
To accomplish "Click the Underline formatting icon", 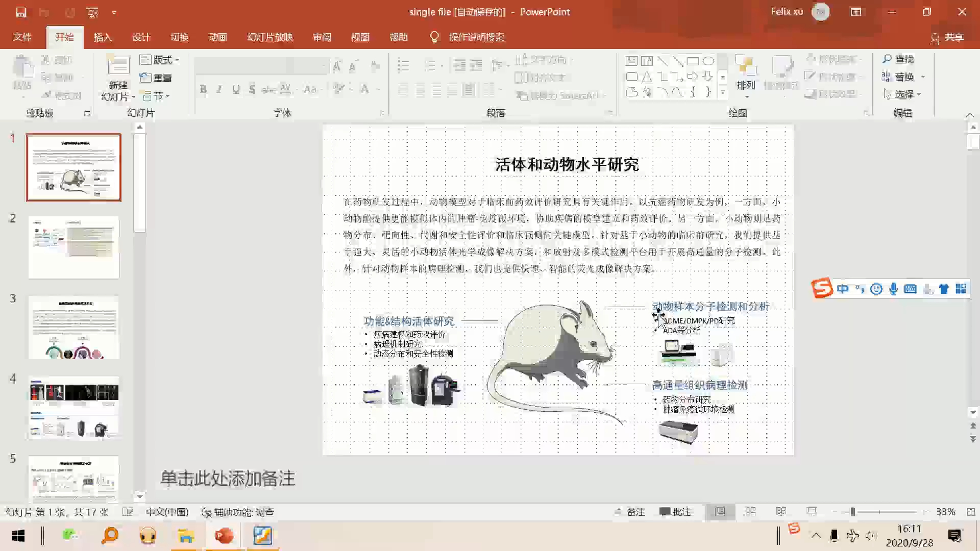I will [236, 88].
